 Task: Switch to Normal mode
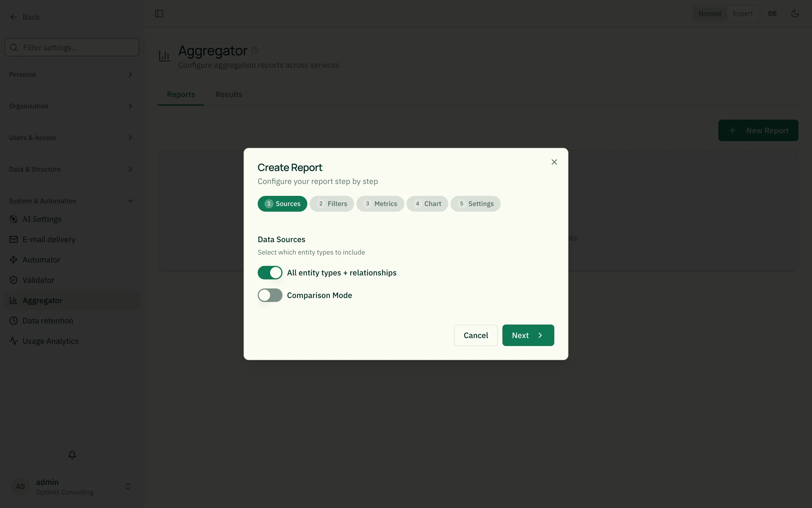point(710,14)
